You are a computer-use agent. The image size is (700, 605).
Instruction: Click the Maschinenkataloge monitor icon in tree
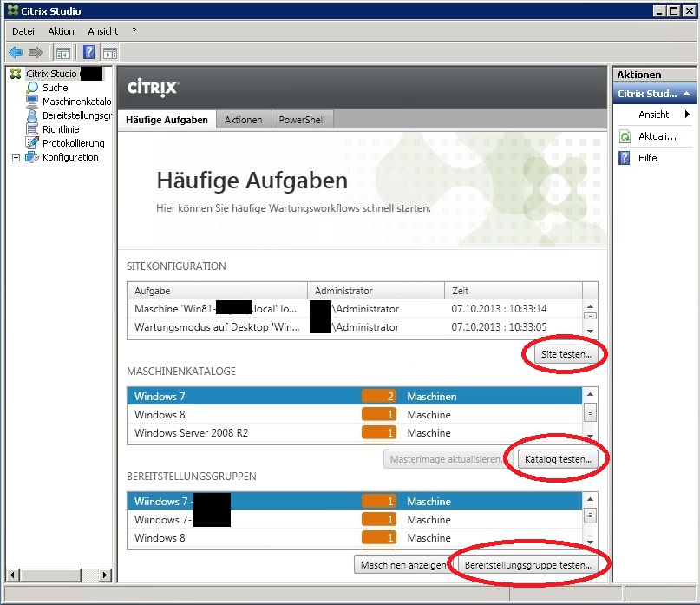coord(32,102)
